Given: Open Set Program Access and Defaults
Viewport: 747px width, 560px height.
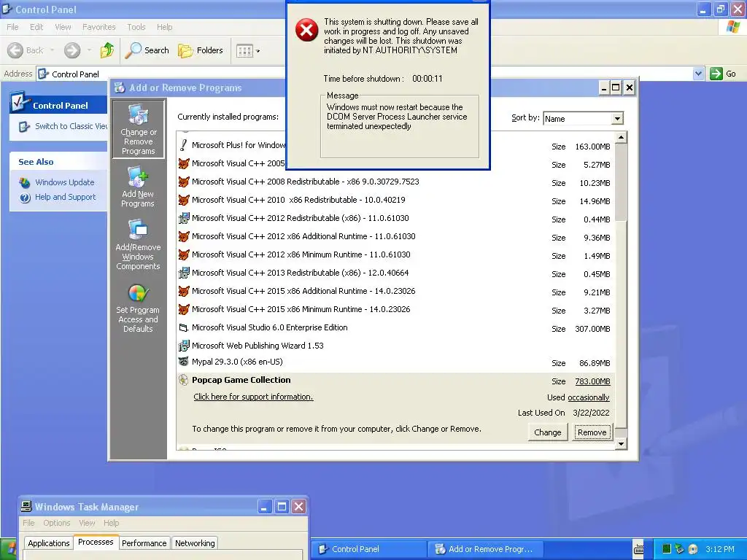Looking at the screenshot, I should pyautogui.click(x=138, y=308).
